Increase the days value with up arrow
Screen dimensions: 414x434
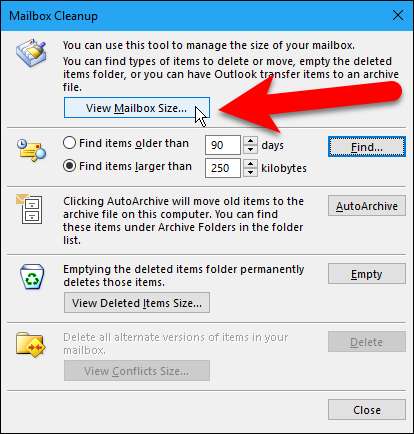pos(250,140)
